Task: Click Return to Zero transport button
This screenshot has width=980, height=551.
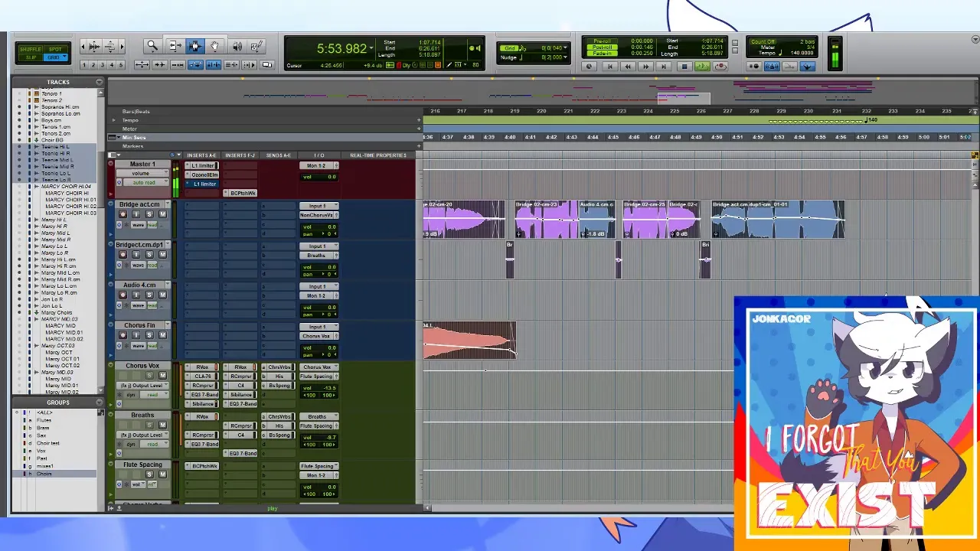Action: click(609, 67)
